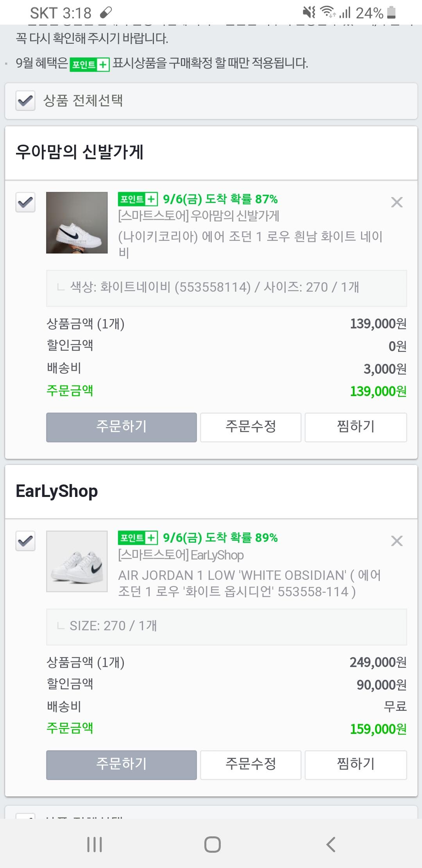Click 찜하기 for the 화이트 네이비 shoe
This screenshot has width=422, height=868.
(x=356, y=427)
